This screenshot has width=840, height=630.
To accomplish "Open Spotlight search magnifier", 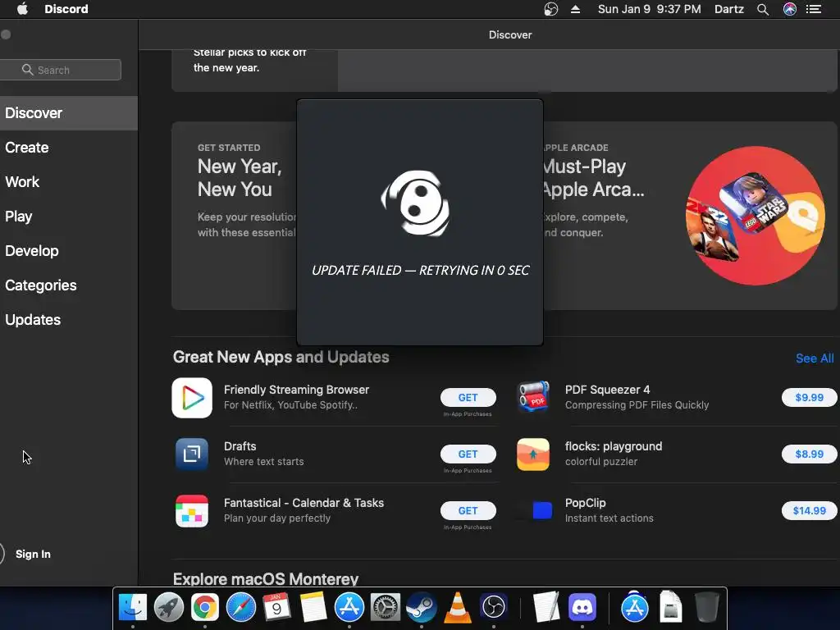I will [763, 9].
